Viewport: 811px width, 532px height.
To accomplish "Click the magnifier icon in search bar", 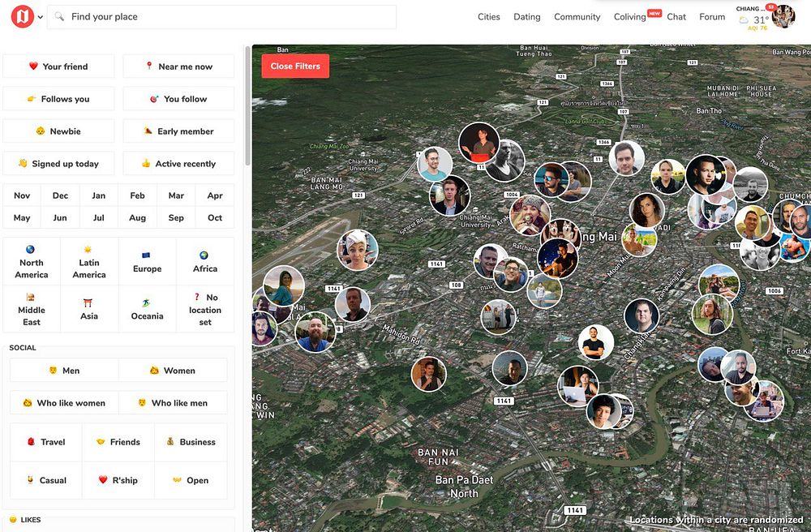I will coord(59,16).
